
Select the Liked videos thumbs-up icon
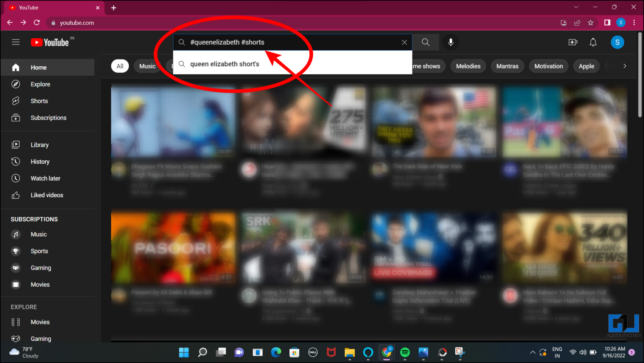16,195
